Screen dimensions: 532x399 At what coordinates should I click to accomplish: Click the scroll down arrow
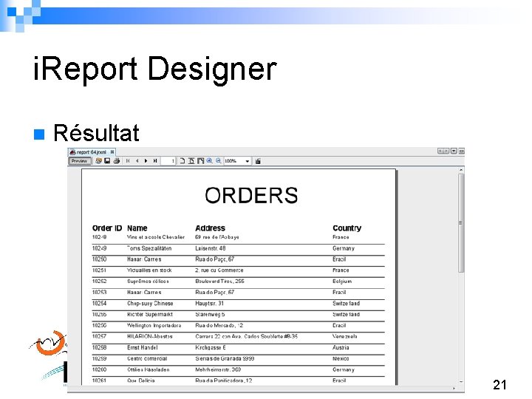pyautogui.click(x=461, y=382)
